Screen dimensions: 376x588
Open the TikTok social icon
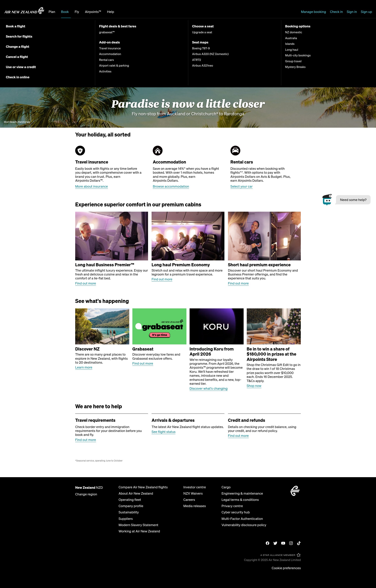299,543
